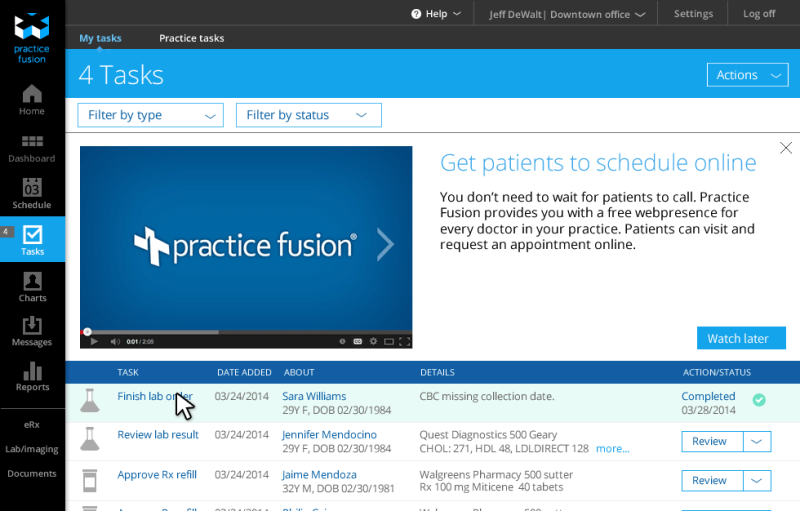Image resolution: width=800 pixels, height=511 pixels.
Task: Click more... link in lab details
Action: (612, 449)
